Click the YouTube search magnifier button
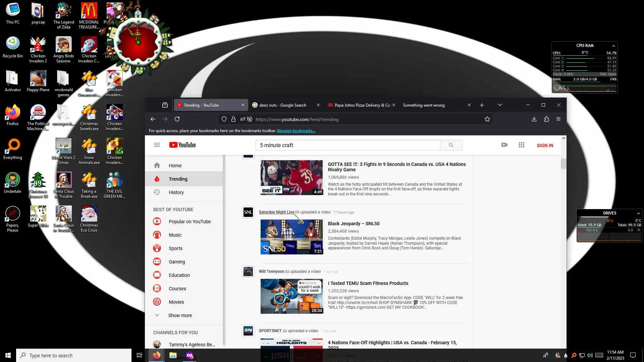Image resolution: width=644 pixels, height=362 pixels. [x=451, y=145]
